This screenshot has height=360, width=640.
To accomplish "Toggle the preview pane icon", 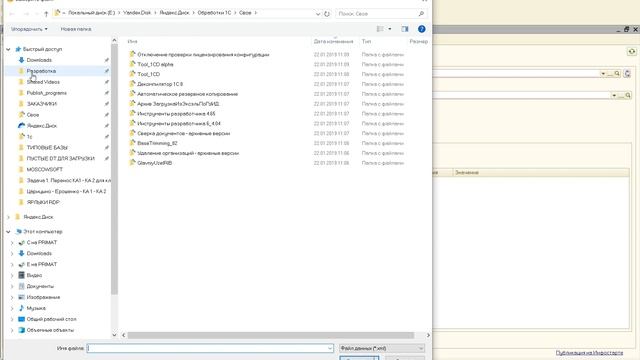I will pos(405,29).
